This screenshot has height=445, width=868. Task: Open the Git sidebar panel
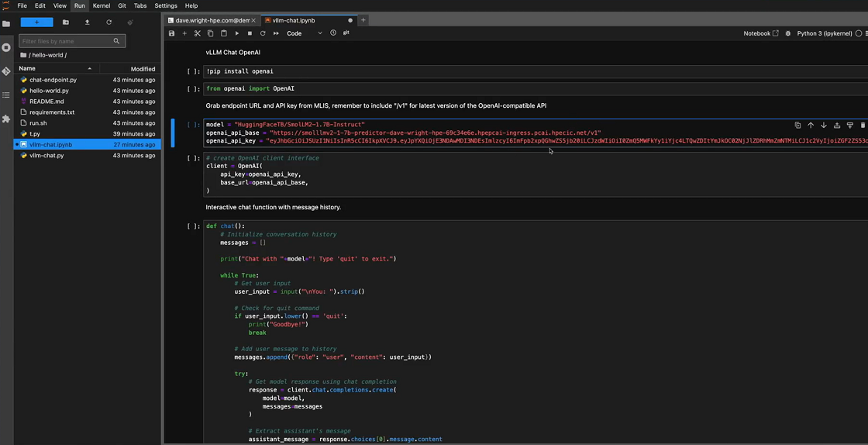(6, 71)
